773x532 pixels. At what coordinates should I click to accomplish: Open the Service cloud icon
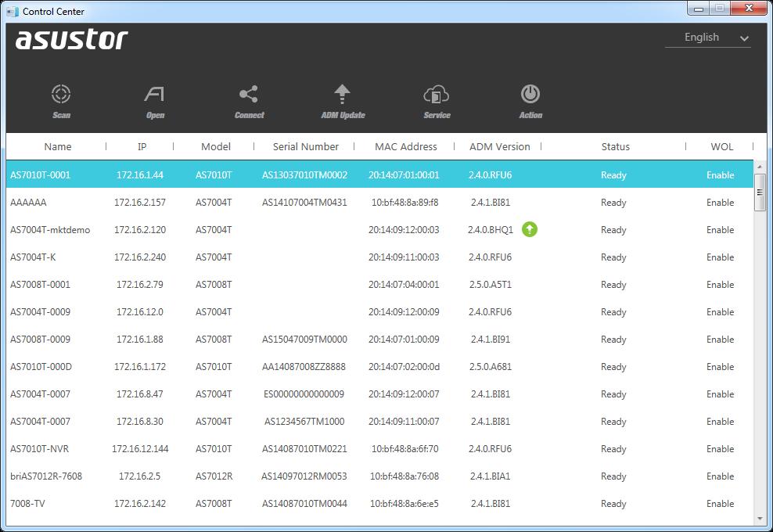pos(437,94)
